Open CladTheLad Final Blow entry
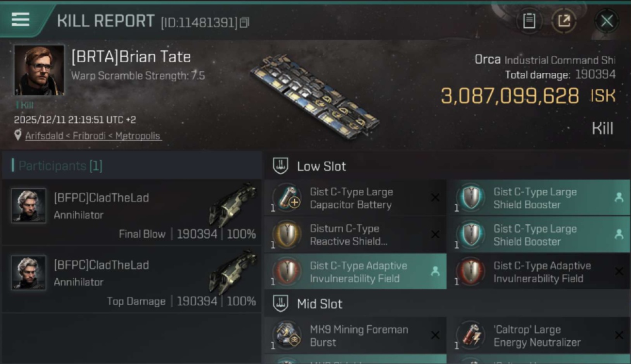Screen dimensions: 631x364 [131, 212]
